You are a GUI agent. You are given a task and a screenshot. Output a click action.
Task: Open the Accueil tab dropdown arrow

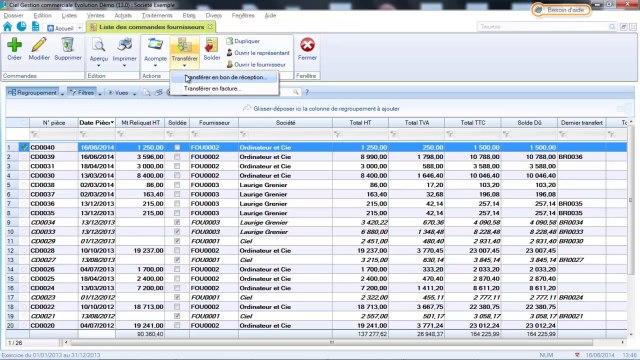tap(80, 28)
